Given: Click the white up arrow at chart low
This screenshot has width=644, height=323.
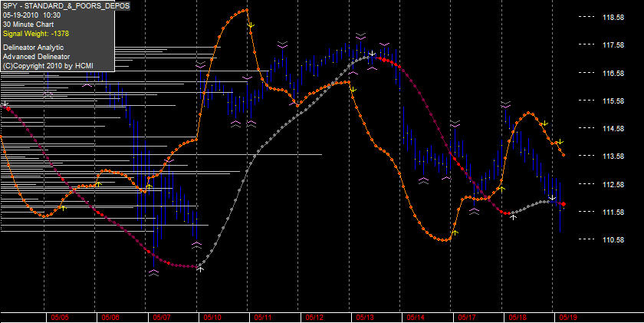Looking at the screenshot, I should (200, 269).
